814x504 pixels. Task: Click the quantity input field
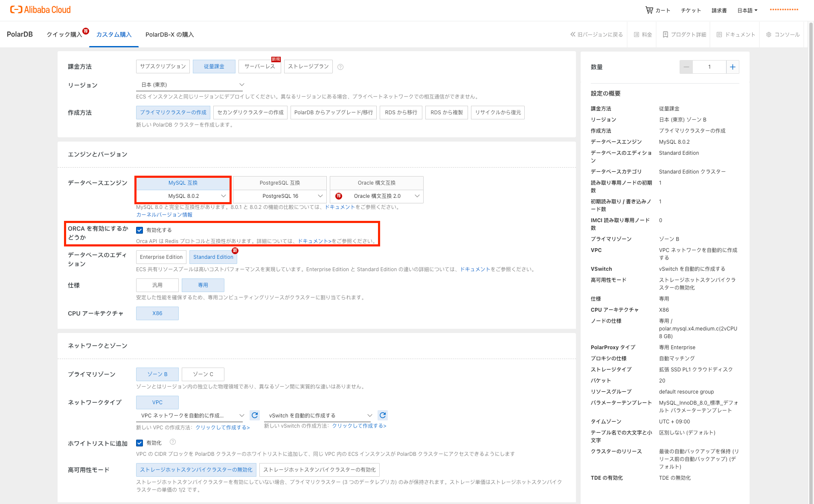pyautogui.click(x=709, y=67)
